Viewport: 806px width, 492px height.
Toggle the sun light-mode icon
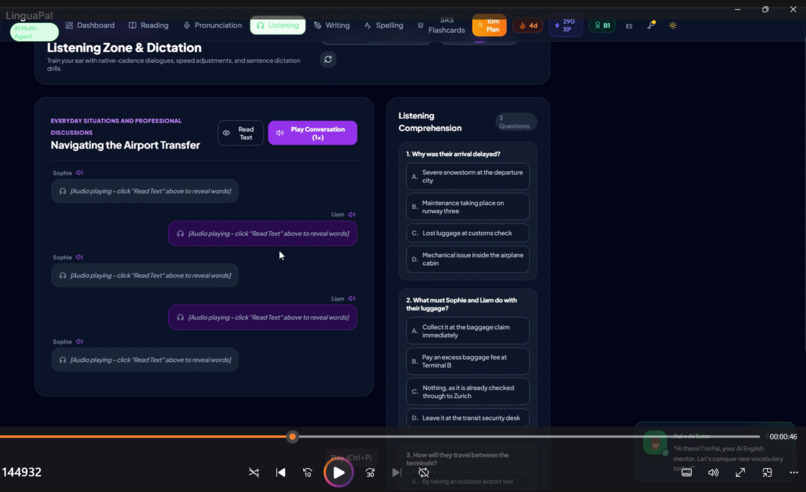[673, 25]
